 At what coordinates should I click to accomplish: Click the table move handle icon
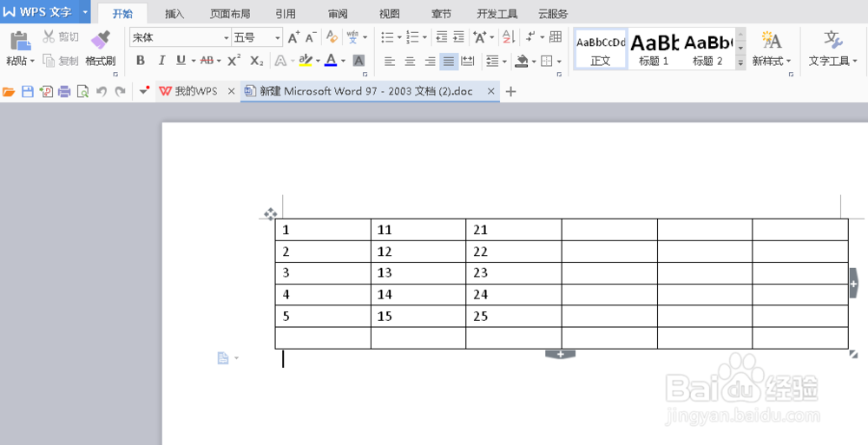click(x=270, y=214)
